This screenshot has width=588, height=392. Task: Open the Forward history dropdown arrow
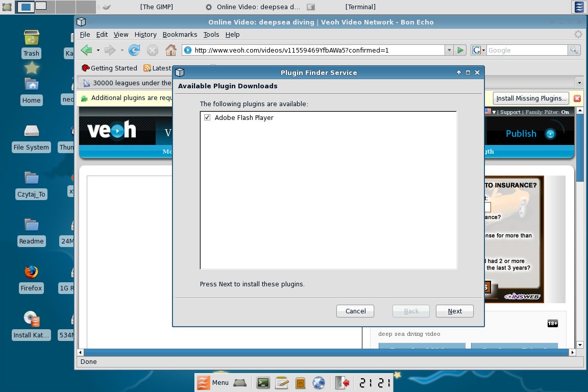pyautogui.click(x=122, y=50)
